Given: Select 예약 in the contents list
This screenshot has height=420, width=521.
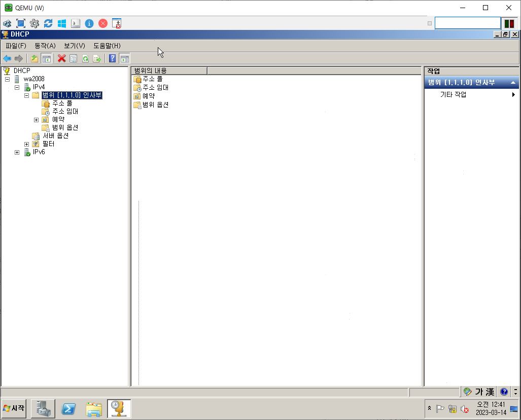Looking at the screenshot, I should (x=149, y=96).
